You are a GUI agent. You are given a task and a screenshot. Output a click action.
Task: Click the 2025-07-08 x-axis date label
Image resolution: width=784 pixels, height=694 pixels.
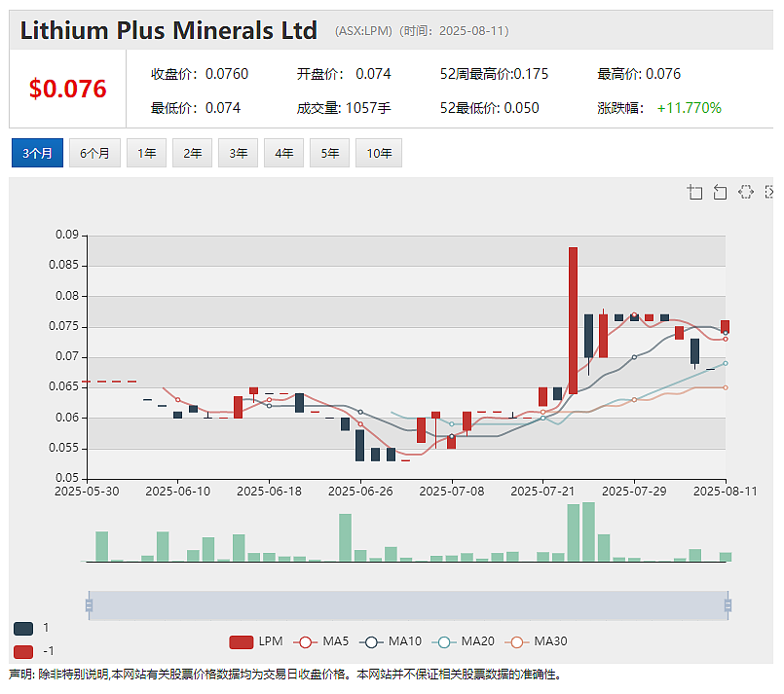(x=452, y=492)
